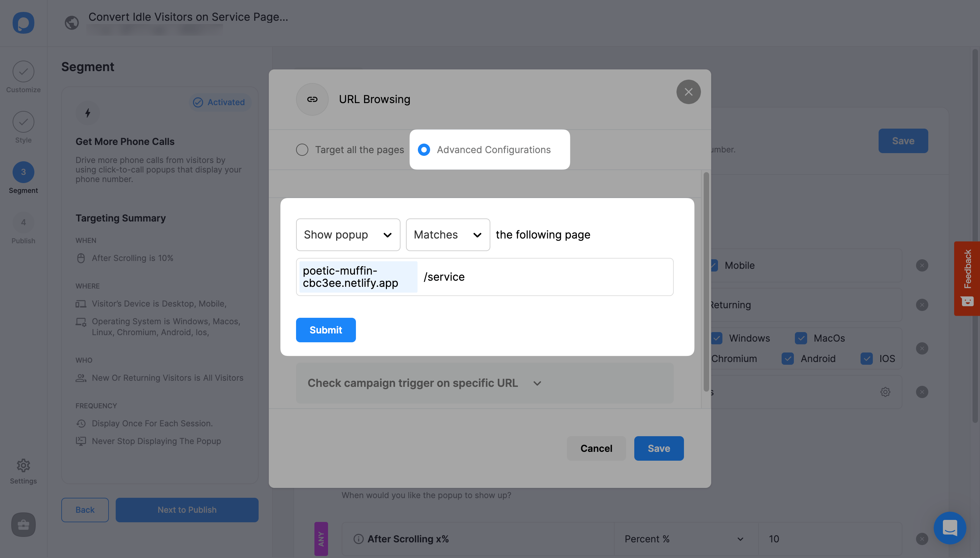Remove the row with the gear icon
980x558 pixels.
point(922,392)
